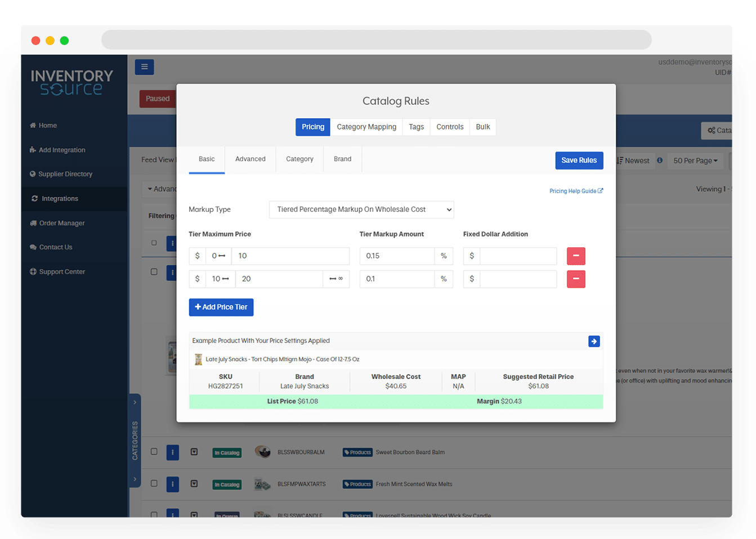Screen dimensions: 756x539
Task: Remove the first price tier row
Action: [x=575, y=256]
